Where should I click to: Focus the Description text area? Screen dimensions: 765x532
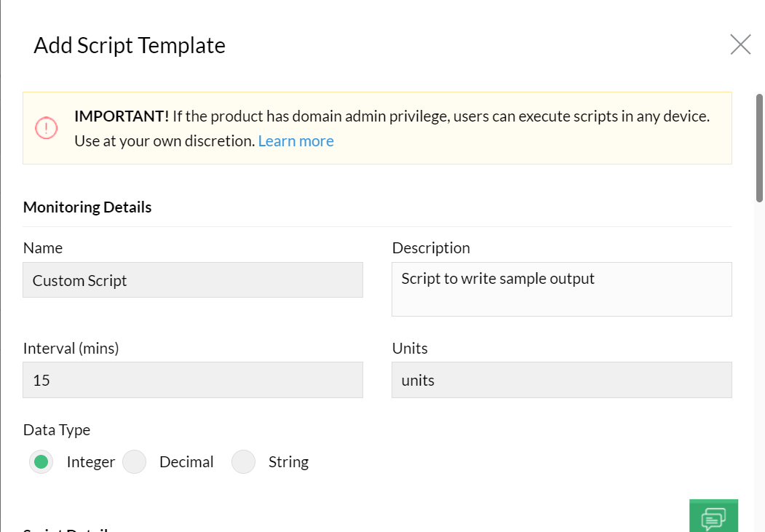pyautogui.click(x=561, y=289)
